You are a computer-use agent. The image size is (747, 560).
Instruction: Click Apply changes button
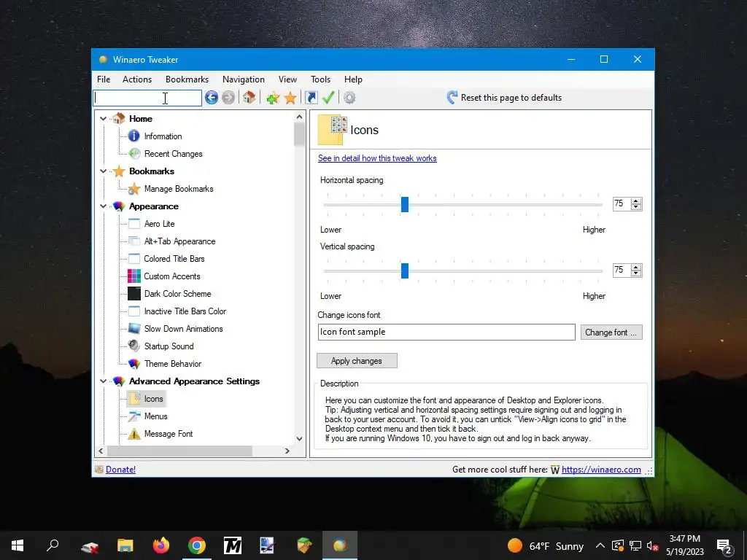356,361
